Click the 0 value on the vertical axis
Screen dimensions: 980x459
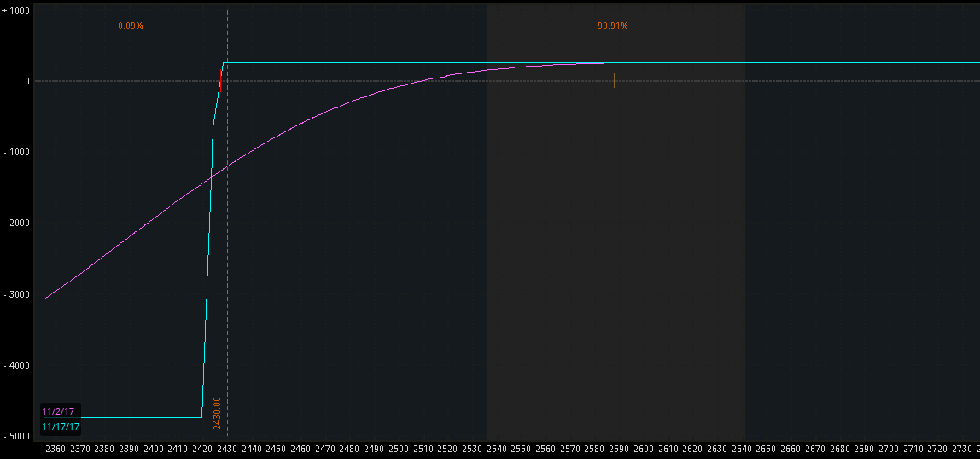point(26,81)
